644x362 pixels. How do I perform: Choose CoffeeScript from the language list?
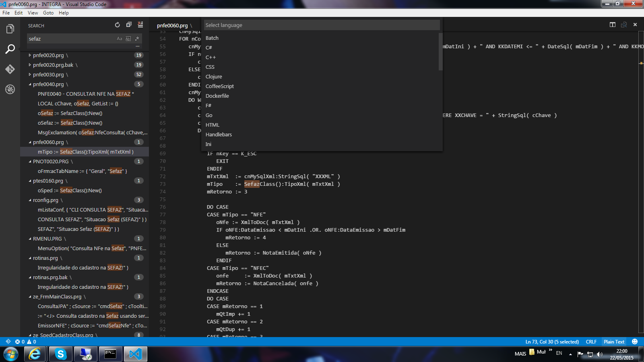click(219, 86)
